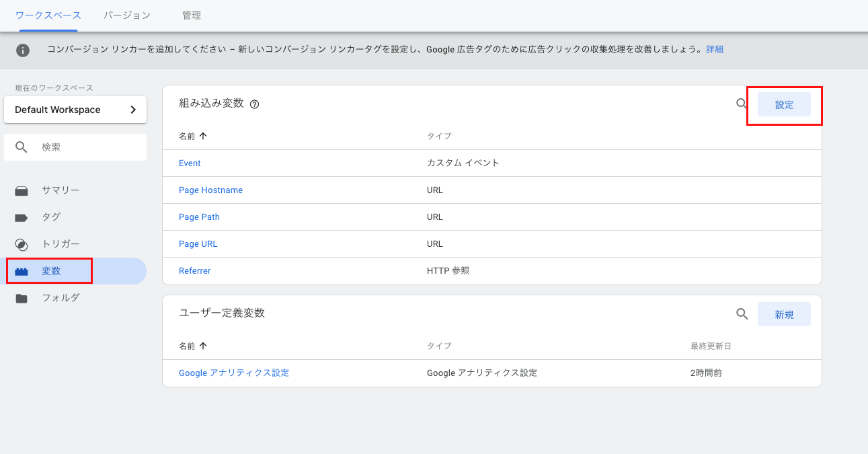Image resolution: width=868 pixels, height=454 pixels.
Task: Click the Tags label icon in sidebar
Action: (22, 217)
